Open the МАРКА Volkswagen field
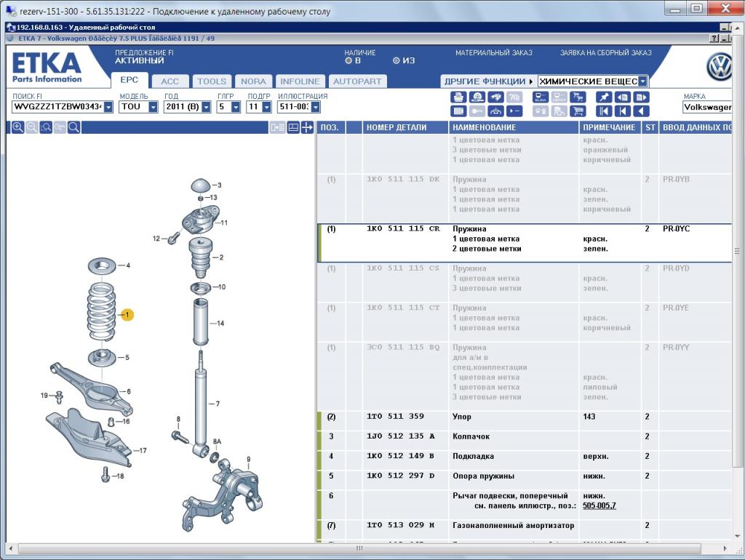The width and height of the screenshot is (745, 560). pyautogui.click(x=706, y=107)
